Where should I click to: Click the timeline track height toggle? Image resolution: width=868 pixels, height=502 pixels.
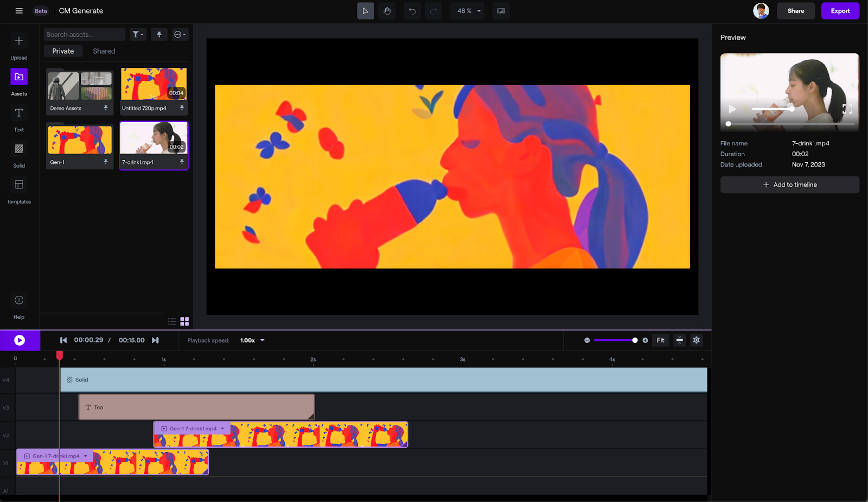click(679, 340)
